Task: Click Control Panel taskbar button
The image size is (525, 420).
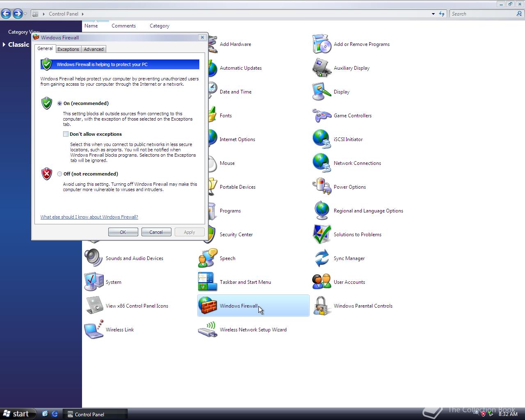Action: [x=95, y=414]
